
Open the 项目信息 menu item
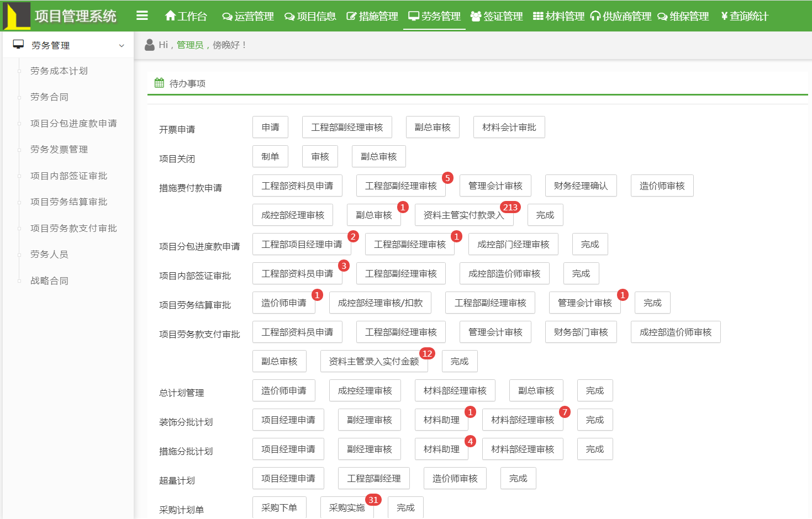[x=316, y=17]
